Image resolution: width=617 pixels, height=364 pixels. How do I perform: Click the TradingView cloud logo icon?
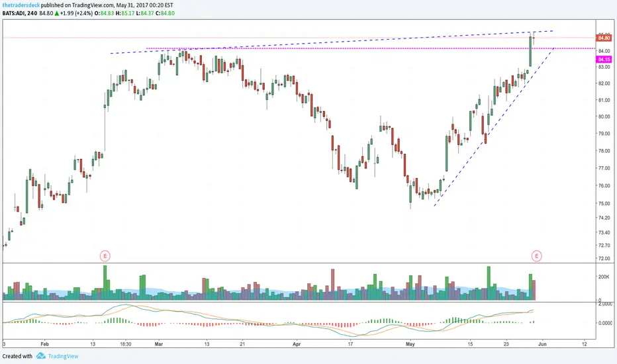(41, 356)
